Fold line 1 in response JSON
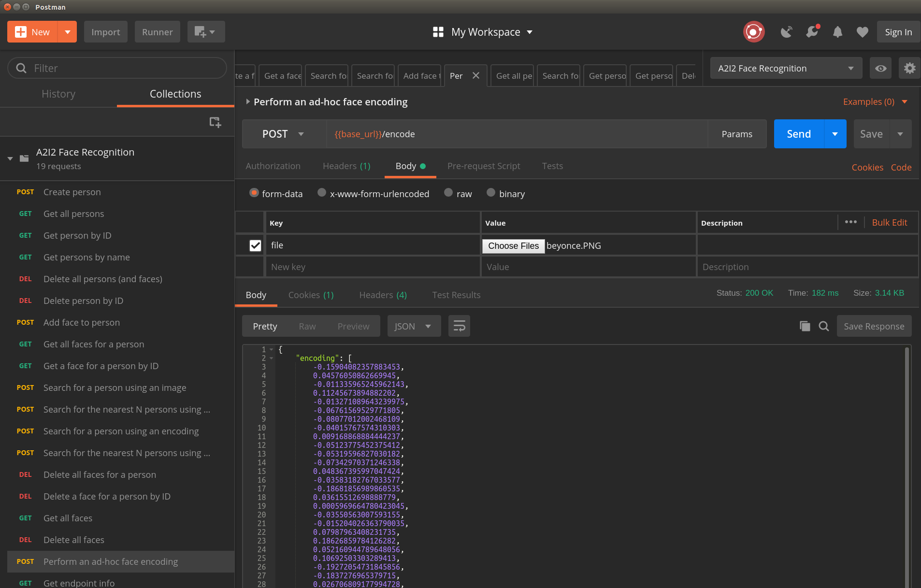Viewport: 921px width, 588px height. (272, 349)
